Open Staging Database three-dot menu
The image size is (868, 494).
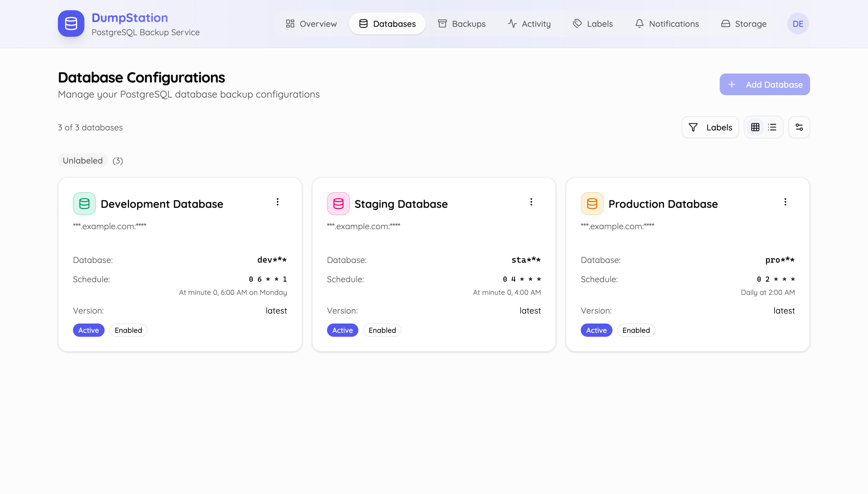(531, 202)
